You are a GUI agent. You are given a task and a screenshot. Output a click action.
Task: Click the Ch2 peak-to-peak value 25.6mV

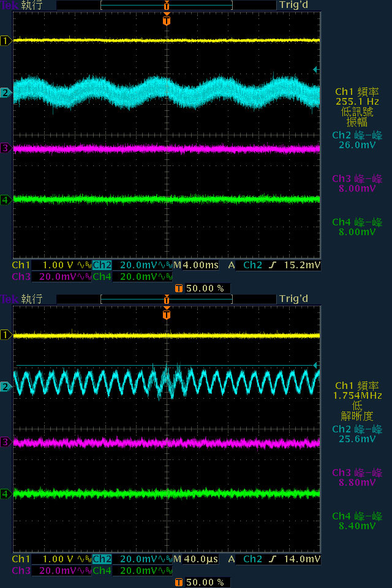[x=357, y=439]
